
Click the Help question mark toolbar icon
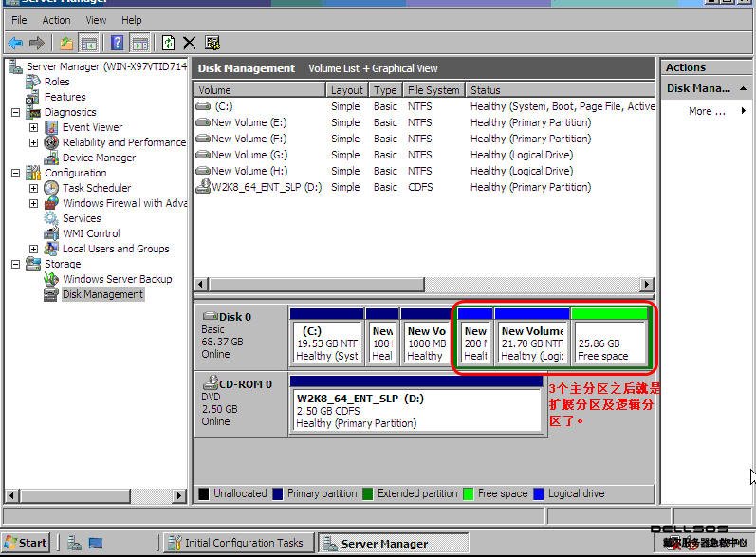click(118, 43)
